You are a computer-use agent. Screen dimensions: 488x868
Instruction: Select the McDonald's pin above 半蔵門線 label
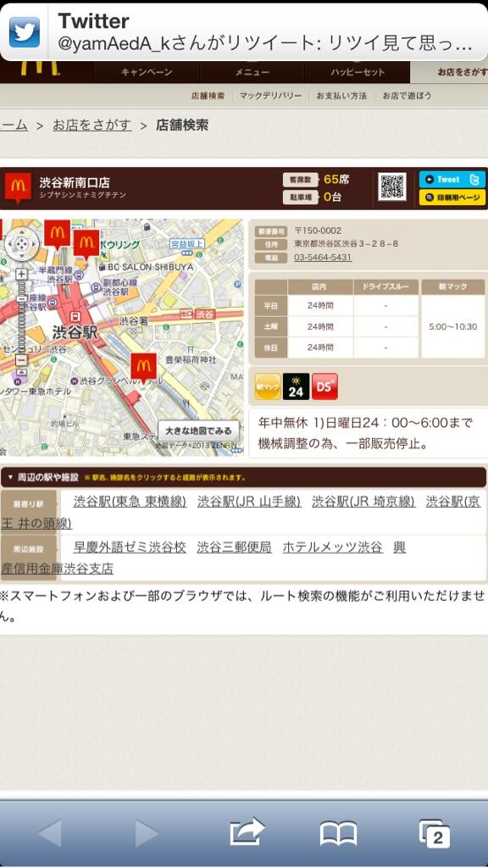tap(57, 236)
